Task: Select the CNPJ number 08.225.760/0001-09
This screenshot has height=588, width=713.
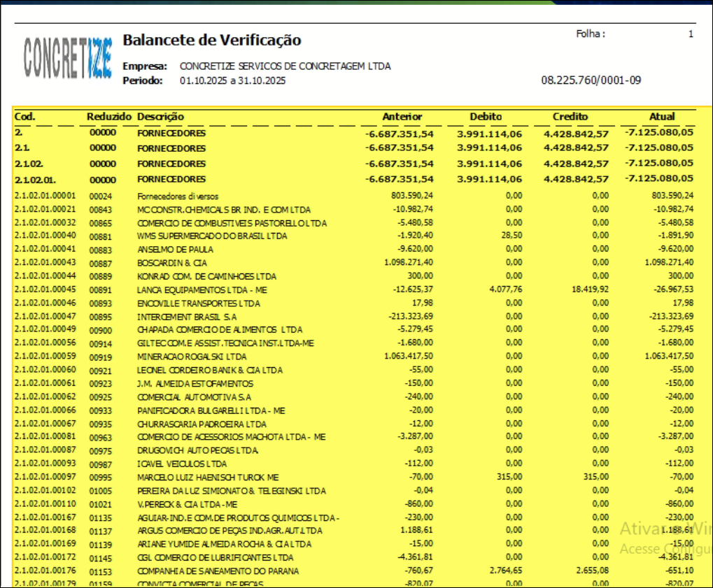Action: (x=591, y=80)
